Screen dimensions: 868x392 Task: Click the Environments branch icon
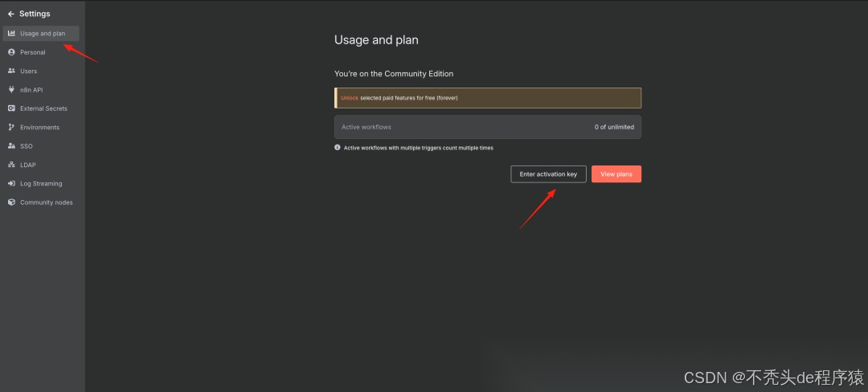[11, 127]
